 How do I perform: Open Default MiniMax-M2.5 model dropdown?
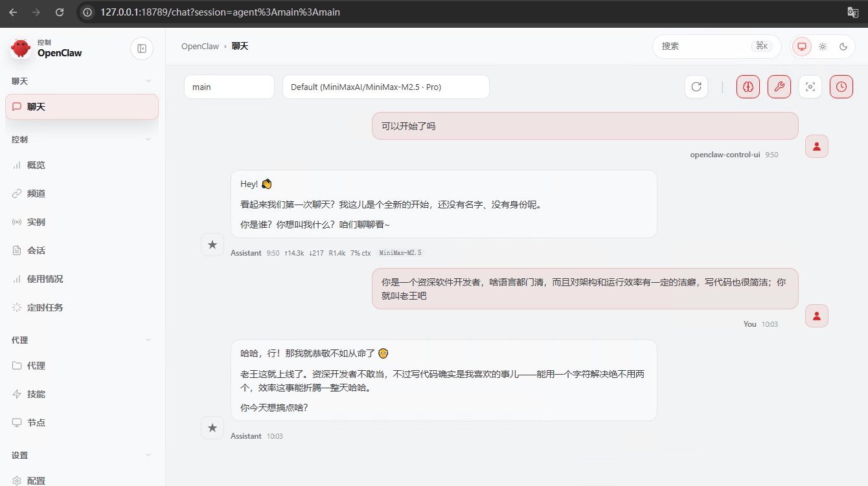(x=386, y=87)
